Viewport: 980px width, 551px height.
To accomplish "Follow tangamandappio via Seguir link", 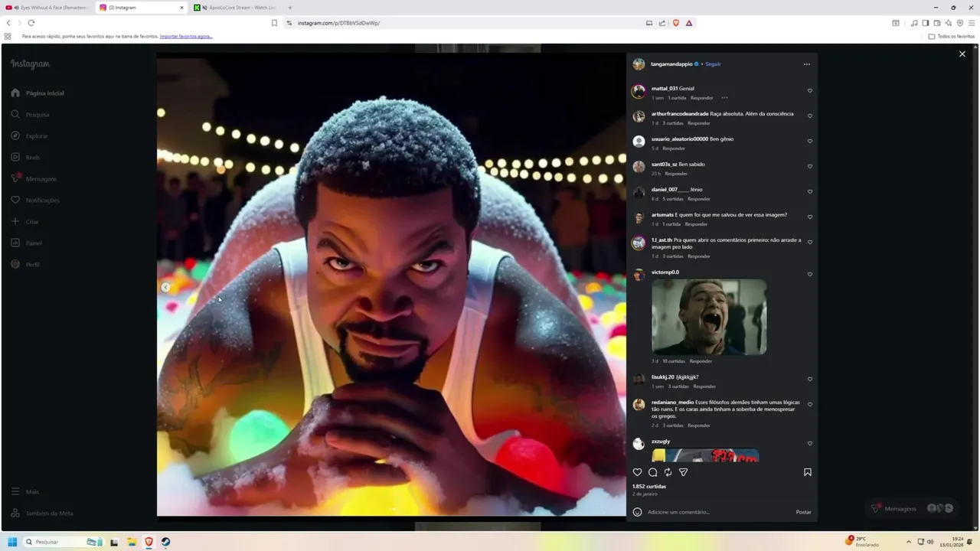I will (713, 64).
